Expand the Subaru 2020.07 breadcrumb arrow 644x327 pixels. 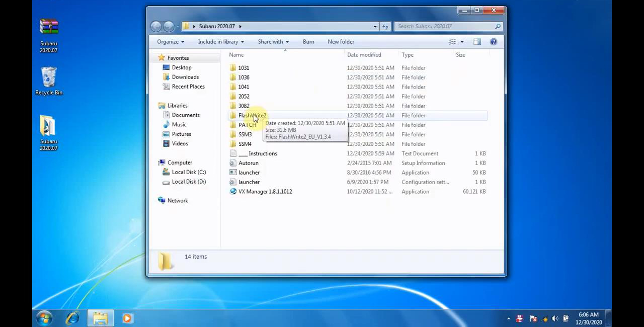[x=240, y=26]
